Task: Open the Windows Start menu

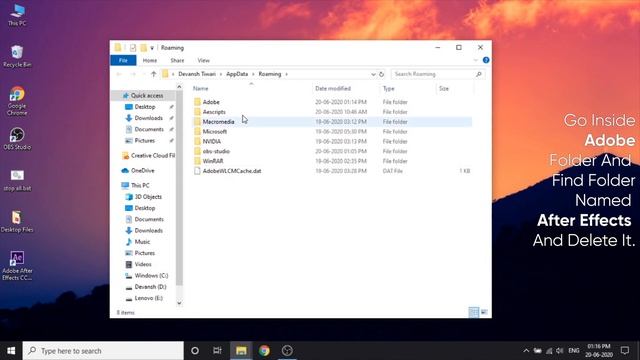Action: (x=11, y=351)
